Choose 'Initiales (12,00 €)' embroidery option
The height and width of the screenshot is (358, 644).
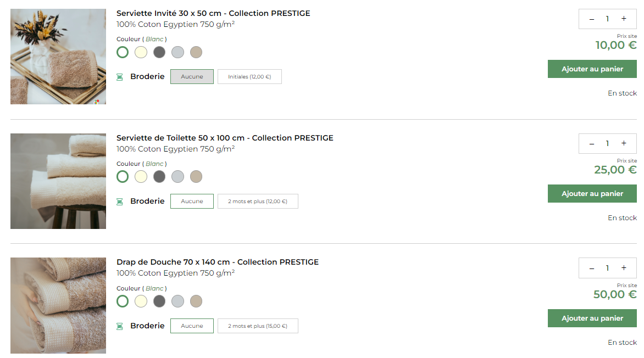pyautogui.click(x=249, y=77)
